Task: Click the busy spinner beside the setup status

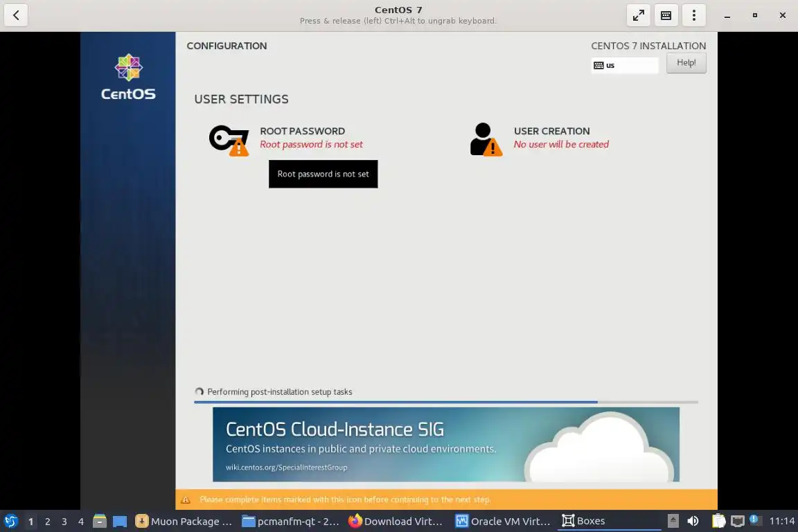Action: tap(199, 391)
